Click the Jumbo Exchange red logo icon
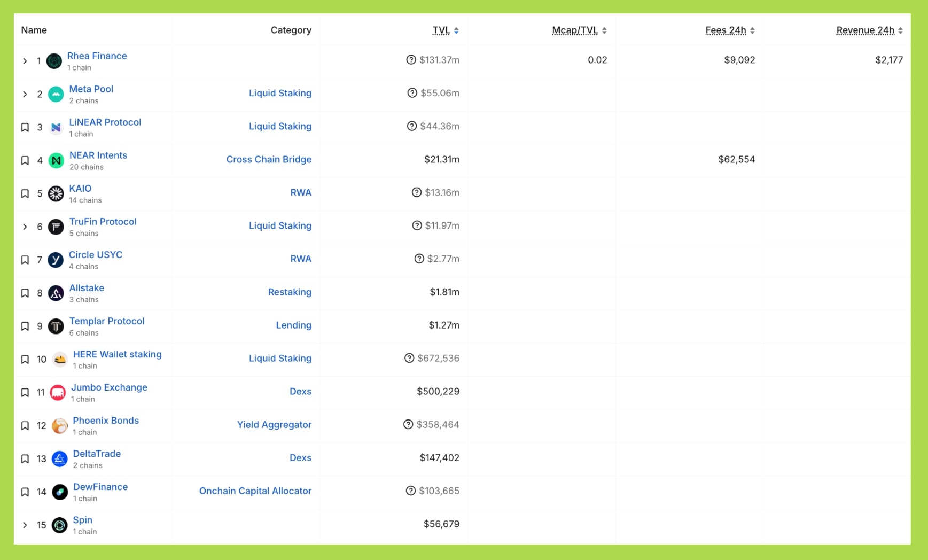 point(58,393)
